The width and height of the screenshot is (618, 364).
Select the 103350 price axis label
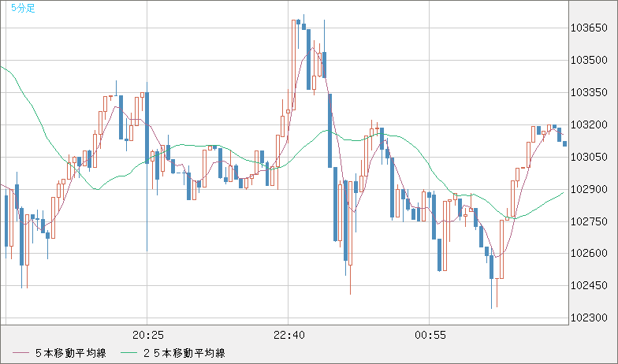[x=589, y=93]
